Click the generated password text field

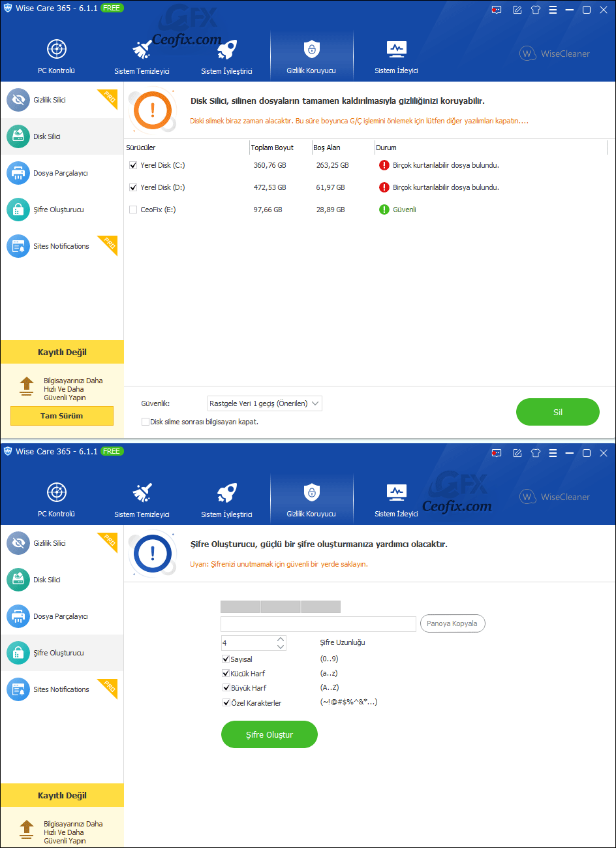[318, 624]
